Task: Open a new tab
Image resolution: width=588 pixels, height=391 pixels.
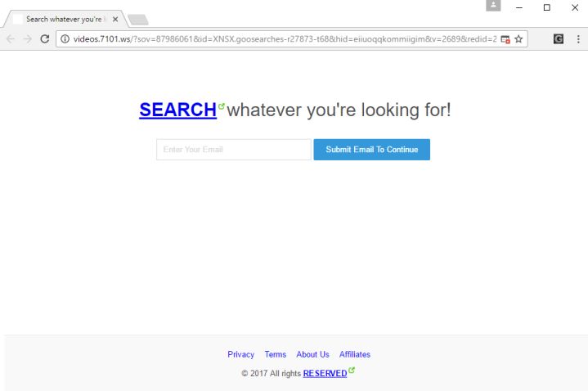Action: [138, 20]
